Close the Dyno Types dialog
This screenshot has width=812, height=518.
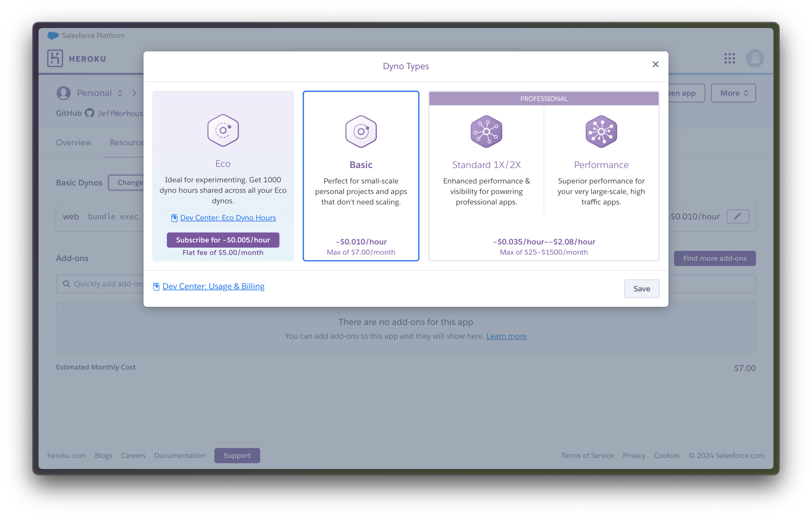656,64
